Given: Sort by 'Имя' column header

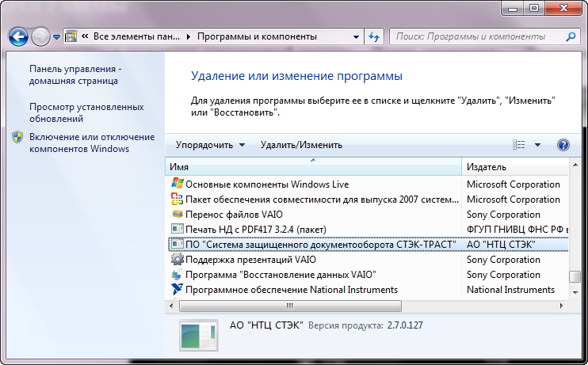Looking at the screenshot, I should click(x=313, y=167).
